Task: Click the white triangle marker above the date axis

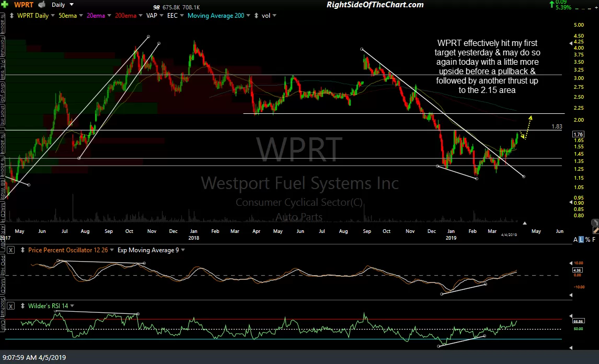Action: coord(524,223)
